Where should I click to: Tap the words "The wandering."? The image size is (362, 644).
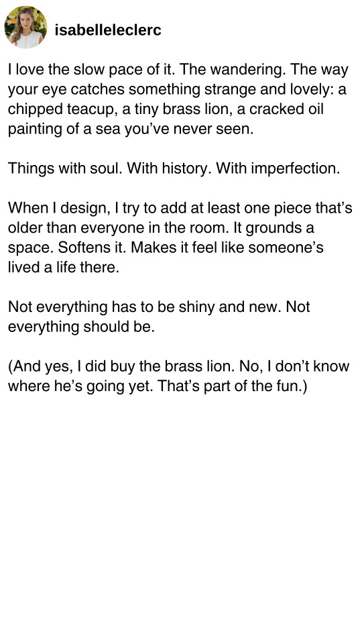pyautogui.click(x=233, y=70)
